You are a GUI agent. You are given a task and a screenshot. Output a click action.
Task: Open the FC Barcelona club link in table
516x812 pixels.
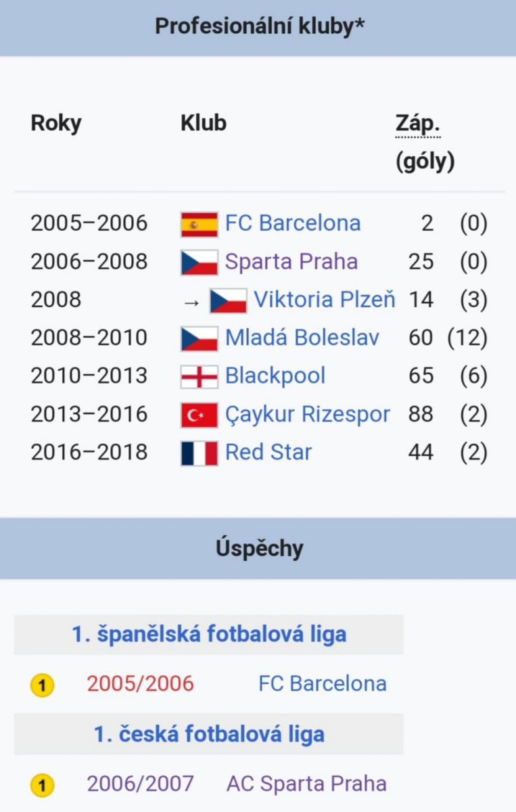tap(293, 223)
